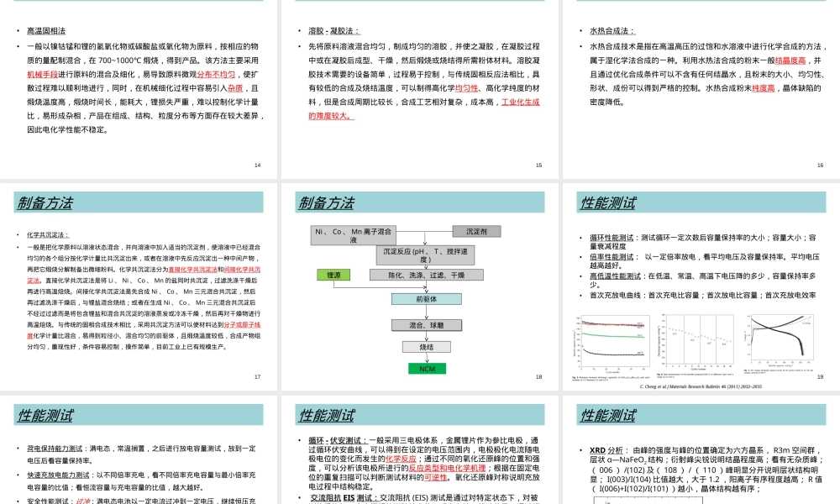The width and height of the screenshot is (840, 504).
Task: Click slide number '18'
Action: tap(539, 377)
